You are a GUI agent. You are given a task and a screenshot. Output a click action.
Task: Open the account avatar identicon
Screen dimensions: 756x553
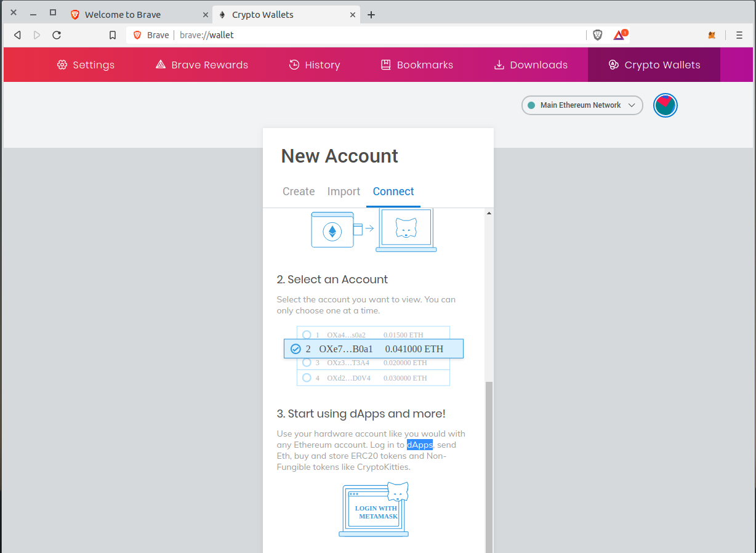(665, 105)
